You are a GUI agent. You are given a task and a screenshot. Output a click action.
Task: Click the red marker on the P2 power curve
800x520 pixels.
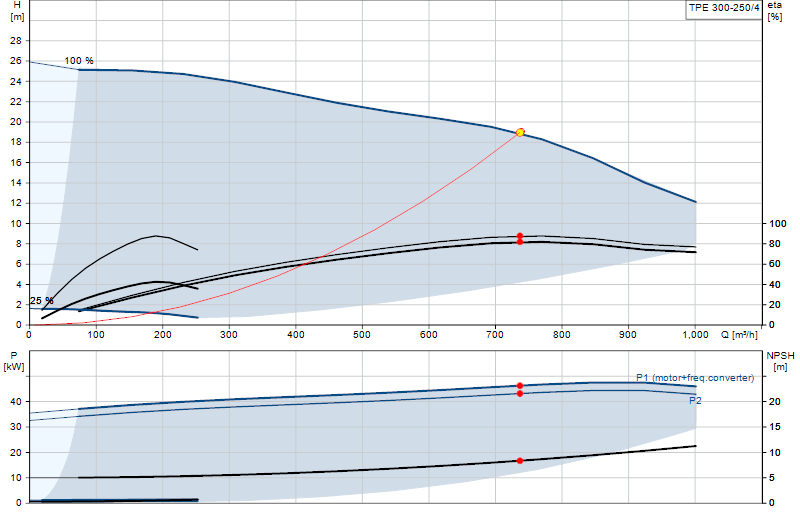click(520, 393)
